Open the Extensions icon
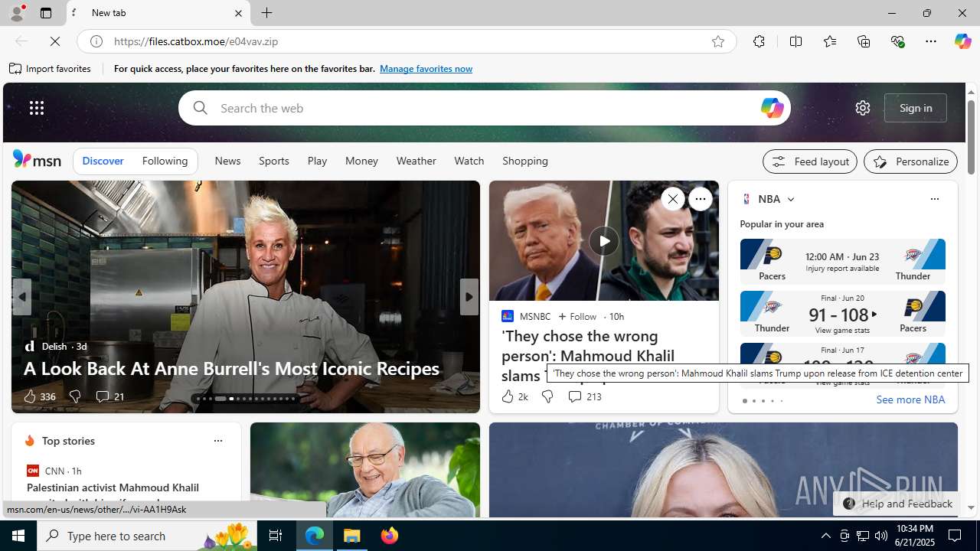 tap(759, 41)
